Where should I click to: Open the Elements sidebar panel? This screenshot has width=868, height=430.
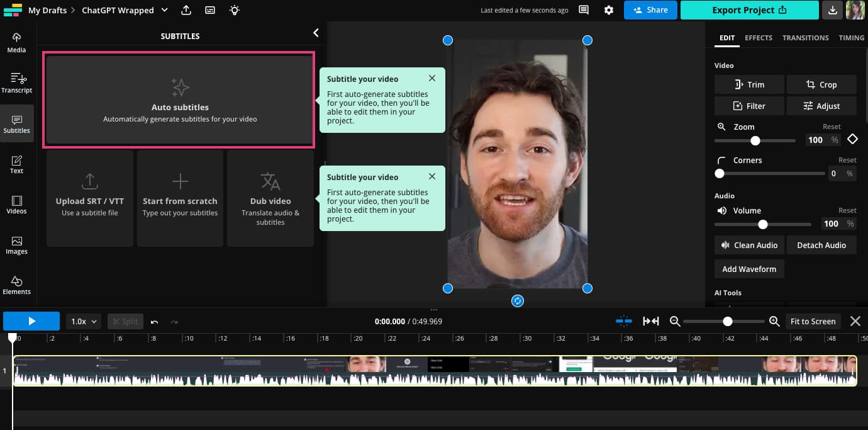(16, 285)
